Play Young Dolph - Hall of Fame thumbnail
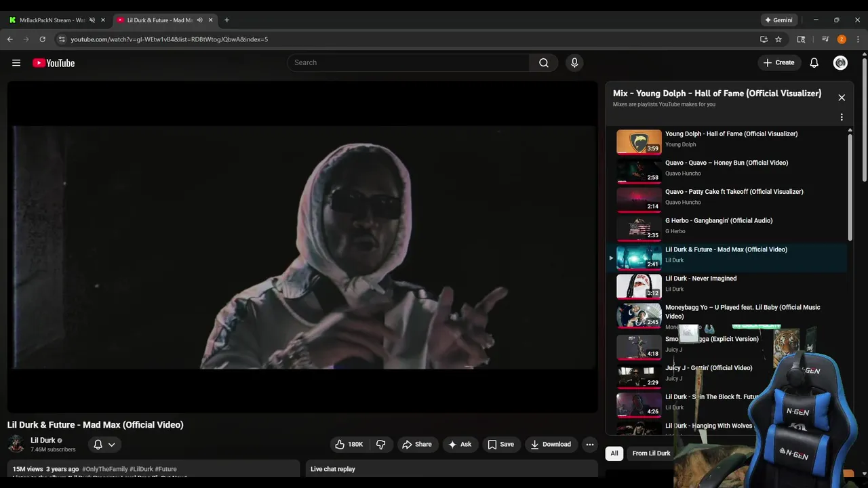868x488 pixels. click(x=639, y=142)
